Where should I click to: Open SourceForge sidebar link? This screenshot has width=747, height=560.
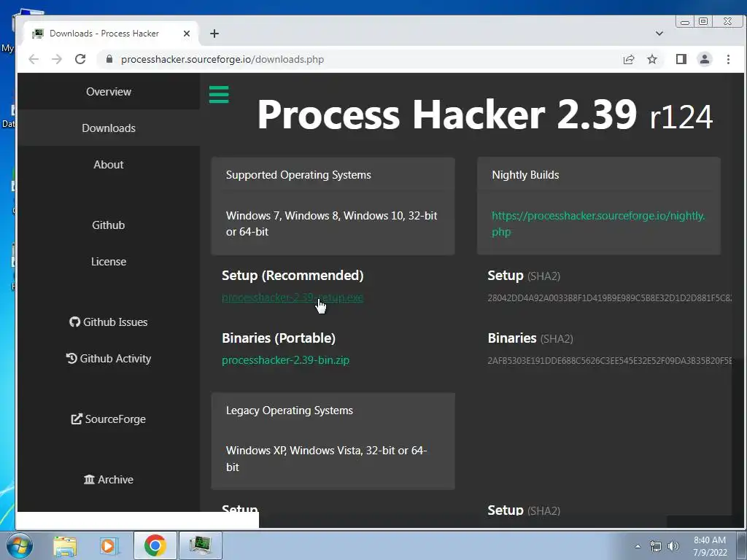109,419
